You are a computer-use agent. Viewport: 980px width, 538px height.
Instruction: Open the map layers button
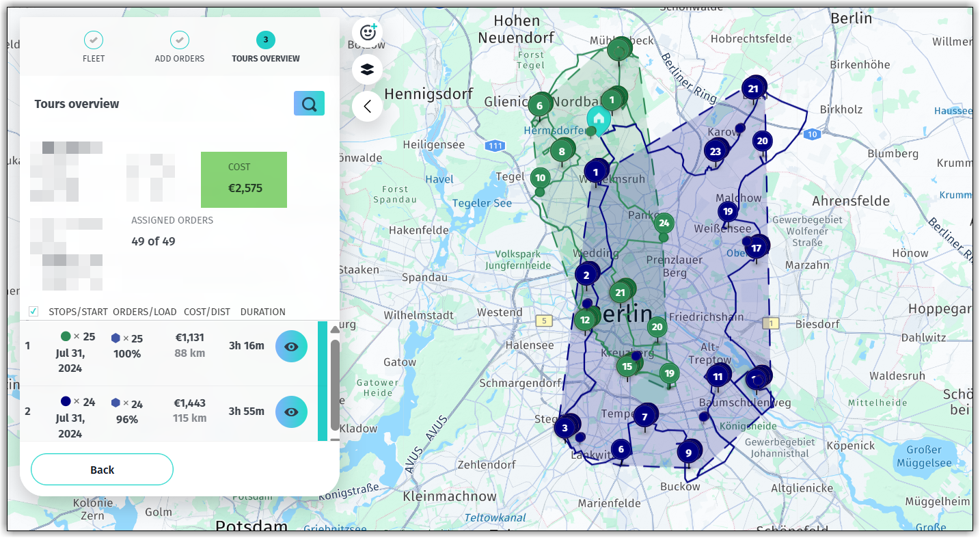pyautogui.click(x=368, y=69)
